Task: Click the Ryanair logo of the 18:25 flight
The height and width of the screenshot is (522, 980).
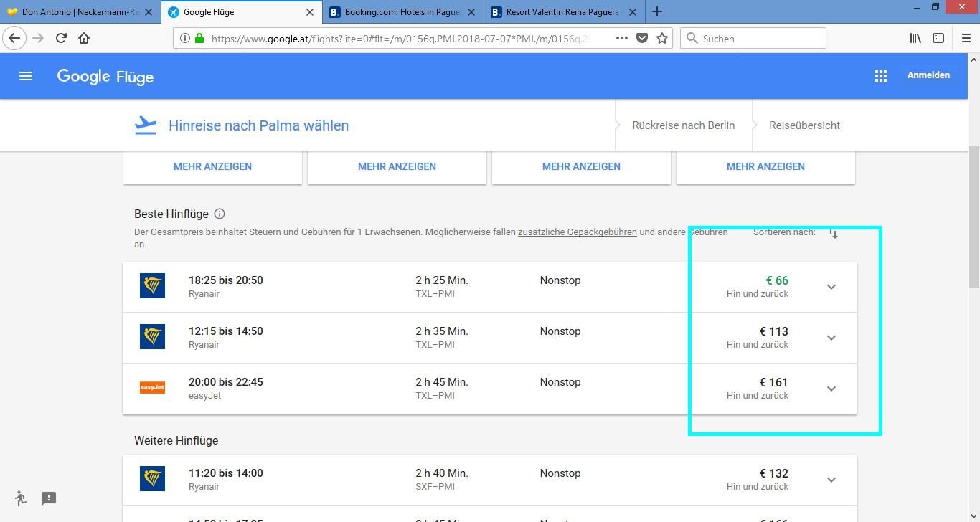Action: point(152,286)
